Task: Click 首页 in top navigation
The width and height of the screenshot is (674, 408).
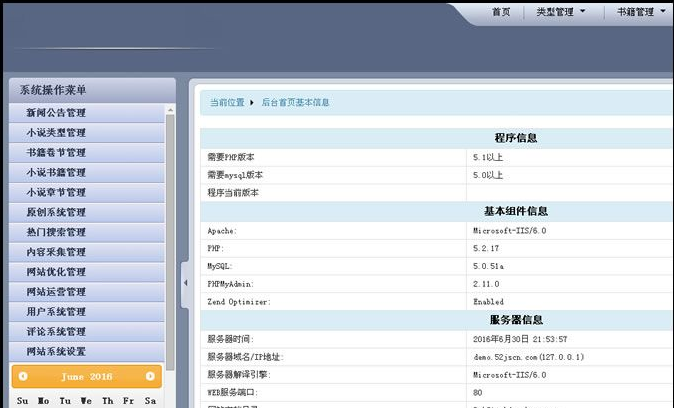Action: [501, 12]
